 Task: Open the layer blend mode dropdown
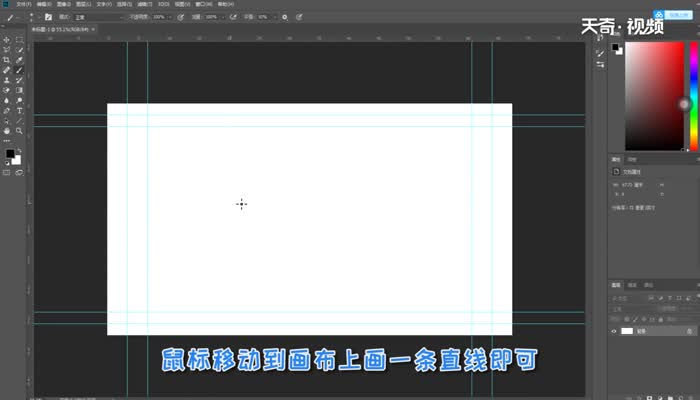coord(633,308)
